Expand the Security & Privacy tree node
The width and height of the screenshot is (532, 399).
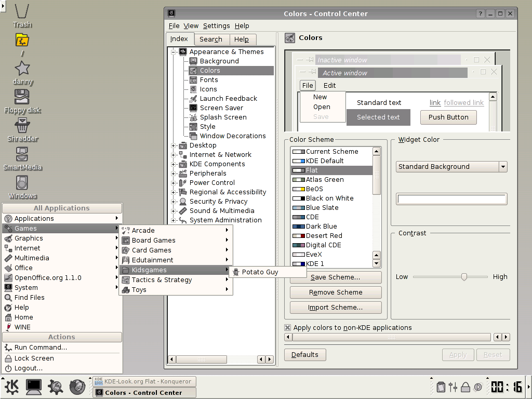point(174,202)
